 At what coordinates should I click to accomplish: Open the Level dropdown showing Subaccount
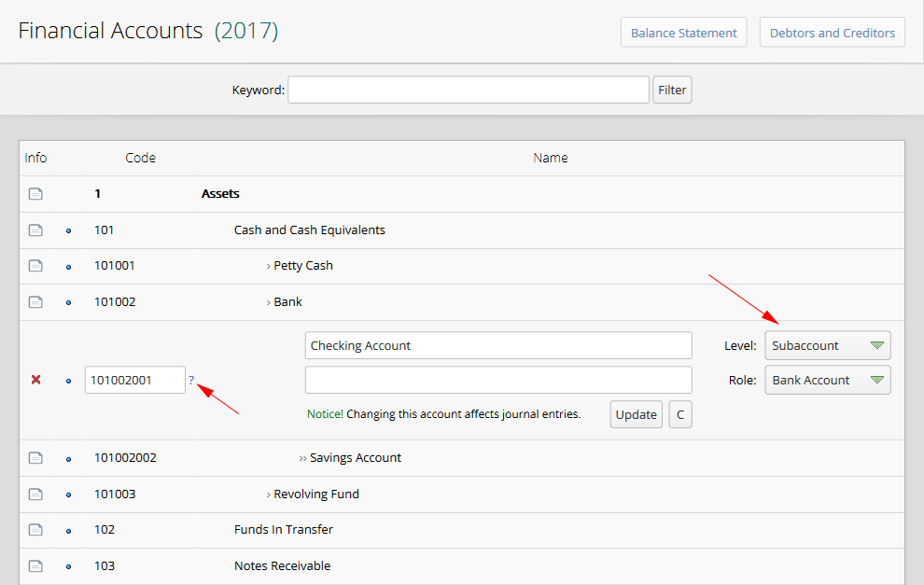point(827,345)
